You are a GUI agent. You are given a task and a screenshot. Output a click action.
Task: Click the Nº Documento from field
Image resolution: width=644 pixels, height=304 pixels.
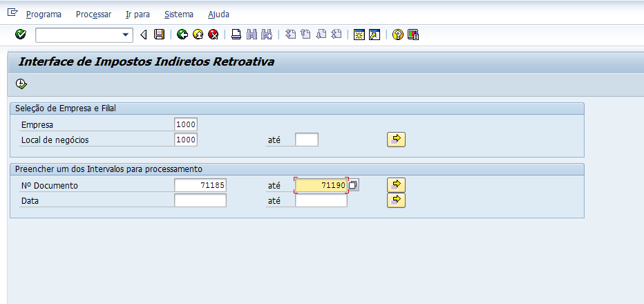point(200,185)
